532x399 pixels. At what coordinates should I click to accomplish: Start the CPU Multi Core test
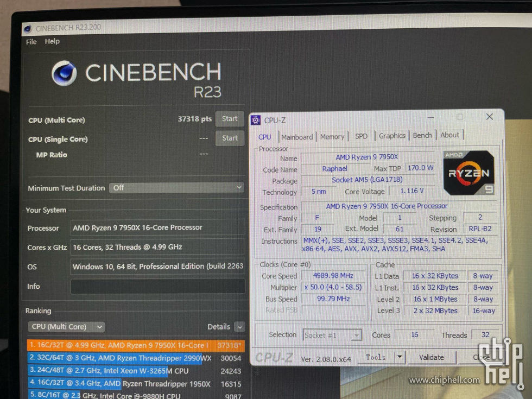230,119
